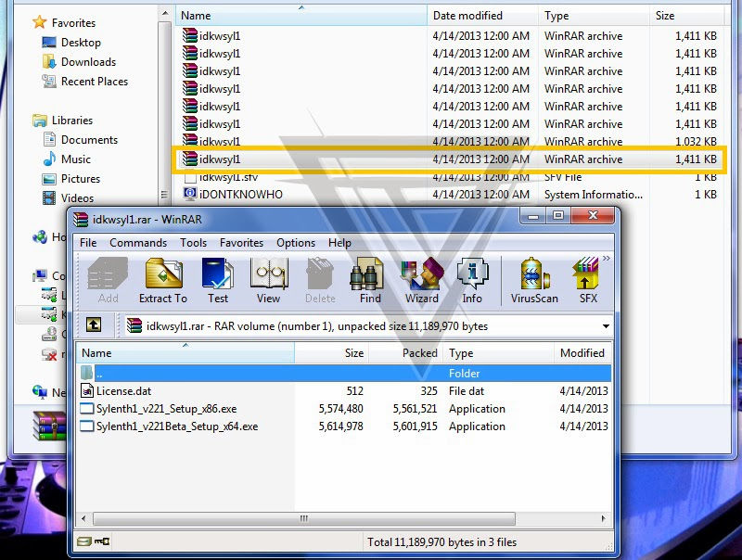Click the SFX conversion icon

(588, 281)
